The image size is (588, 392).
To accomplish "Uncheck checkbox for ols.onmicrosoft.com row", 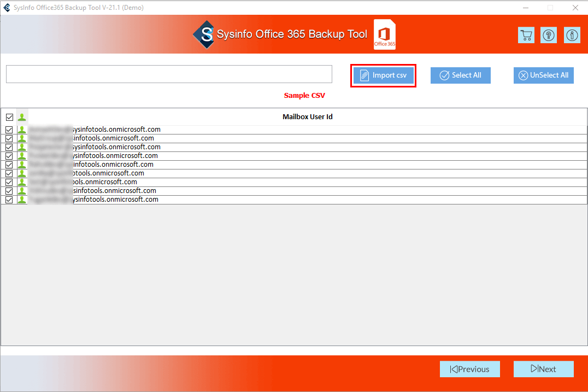I will [9, 182].
